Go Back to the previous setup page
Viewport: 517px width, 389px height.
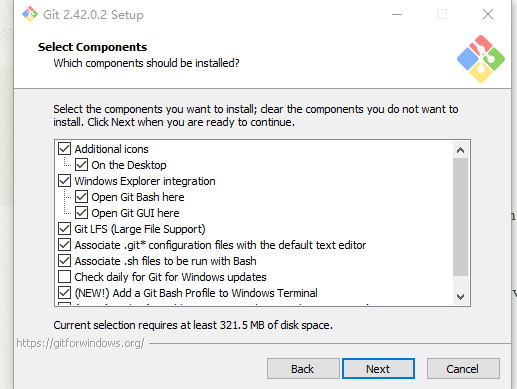coord(303,369)
